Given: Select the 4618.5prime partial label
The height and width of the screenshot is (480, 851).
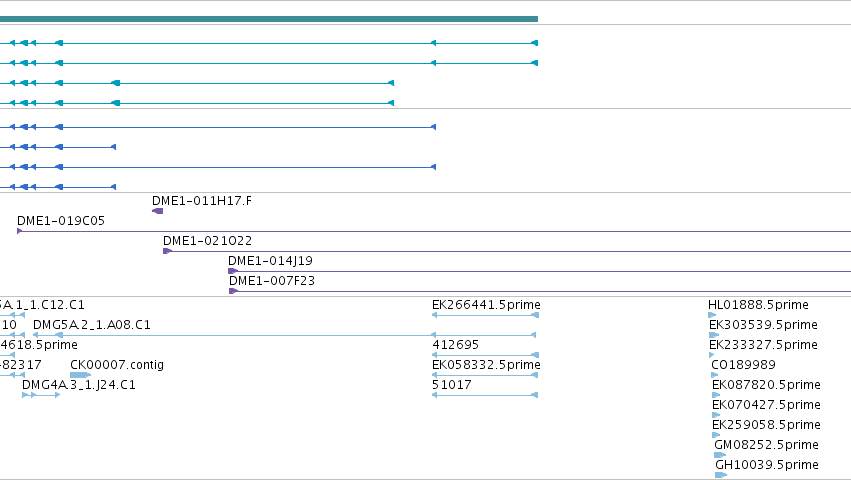Looking at the screenshot, I should pyautogui.click(x=39, y=345).
